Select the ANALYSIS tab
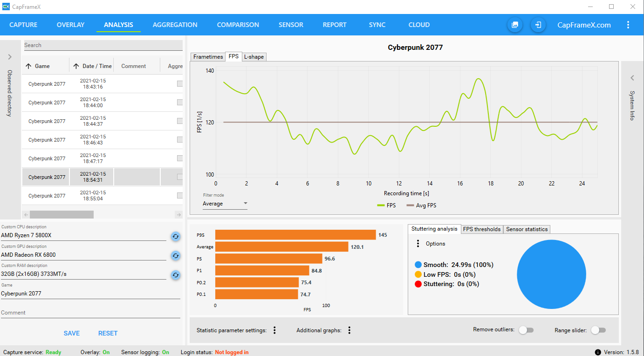644x356 pixels. click(118, 25)
